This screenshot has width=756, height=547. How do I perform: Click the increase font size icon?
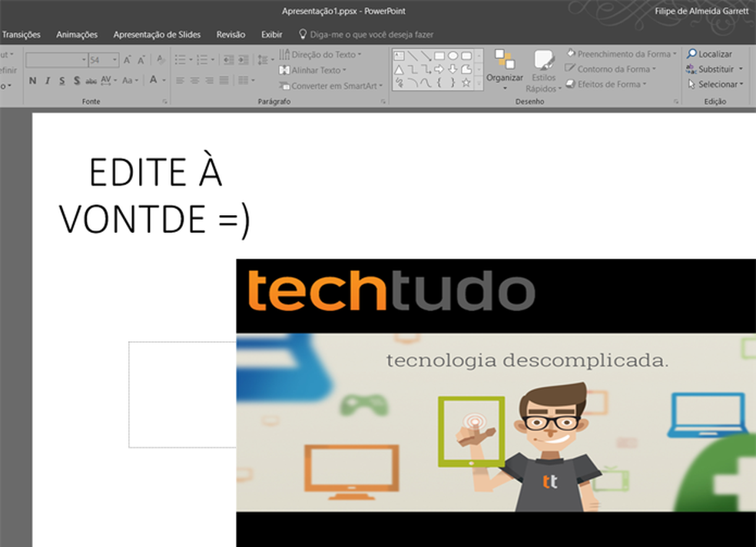[x=128, y=60]
